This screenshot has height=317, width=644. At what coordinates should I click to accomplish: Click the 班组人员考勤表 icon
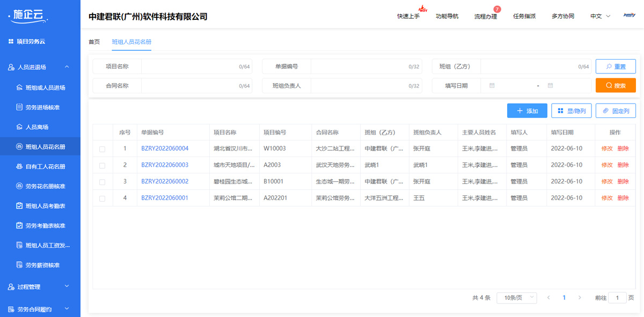(19, 206)
